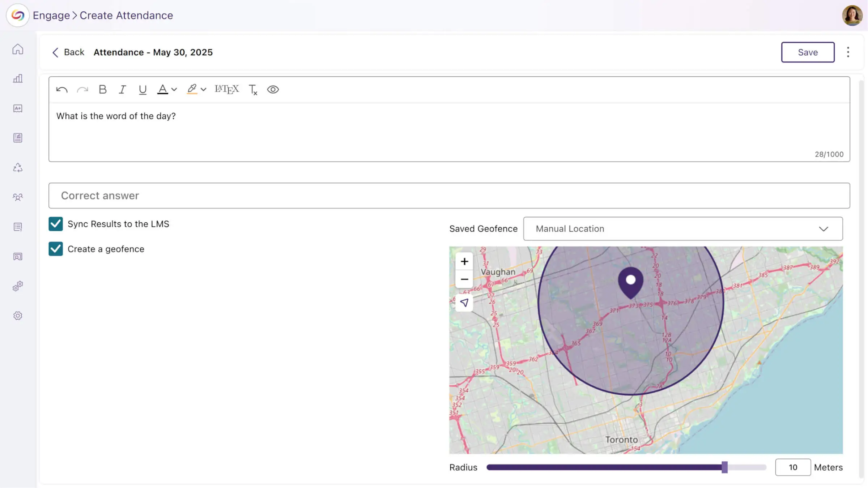Click the Save button

pos(808,52)
